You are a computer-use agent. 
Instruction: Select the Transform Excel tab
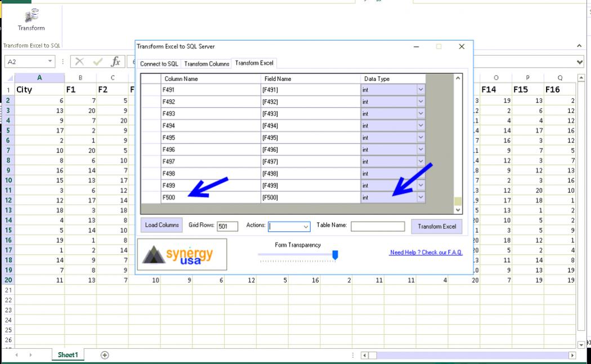click(254, 63)
